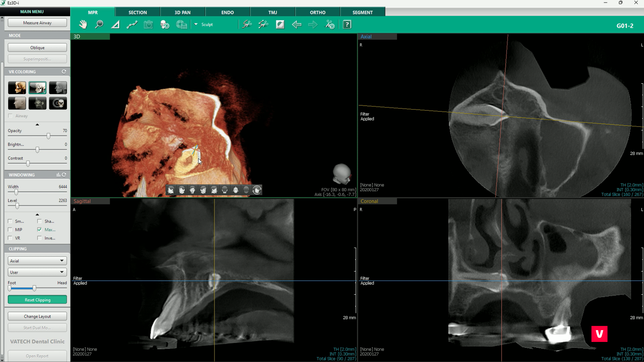Open the Help question mark icon
Screen dimensions: 644x362
pos(347,25)
